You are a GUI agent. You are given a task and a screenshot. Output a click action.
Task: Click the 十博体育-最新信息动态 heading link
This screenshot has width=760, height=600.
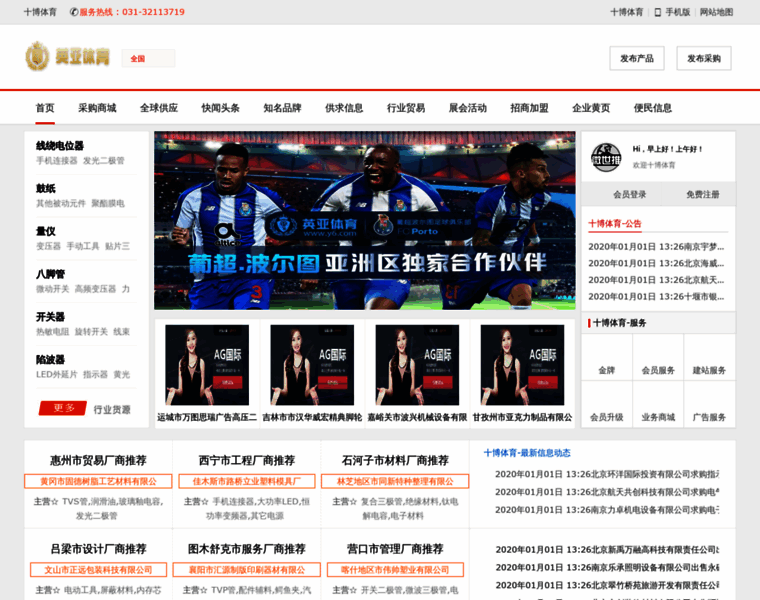pyautogui.click(x=527, y=453)
